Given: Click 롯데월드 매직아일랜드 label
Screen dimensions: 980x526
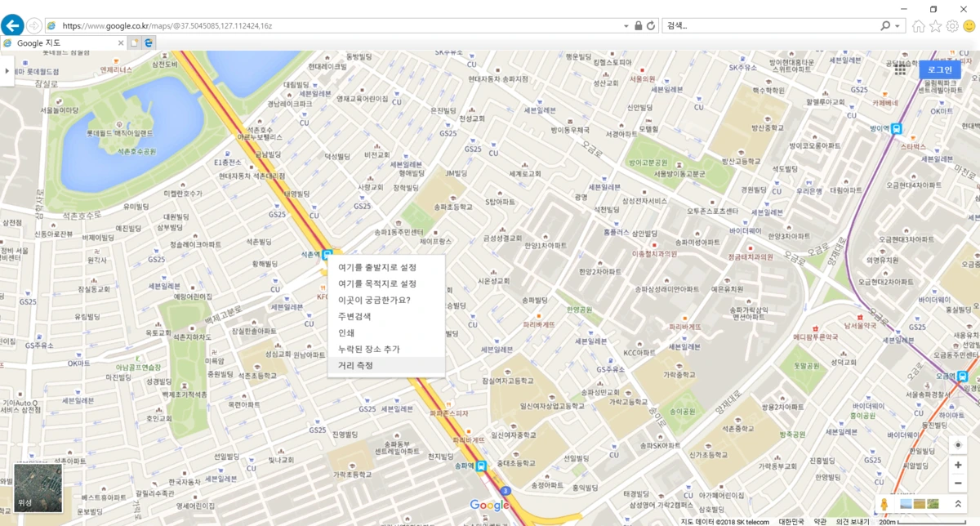Looking at the screenshot, I should 120,133.
